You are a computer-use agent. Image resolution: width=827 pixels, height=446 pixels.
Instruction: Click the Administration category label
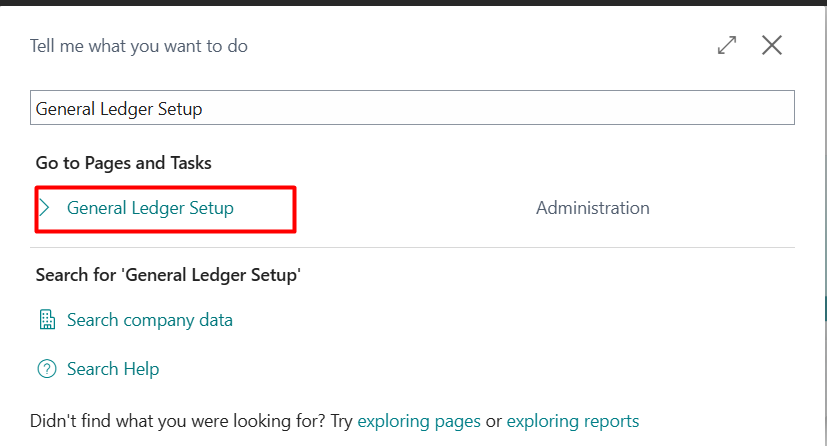[x=592, y=208]
